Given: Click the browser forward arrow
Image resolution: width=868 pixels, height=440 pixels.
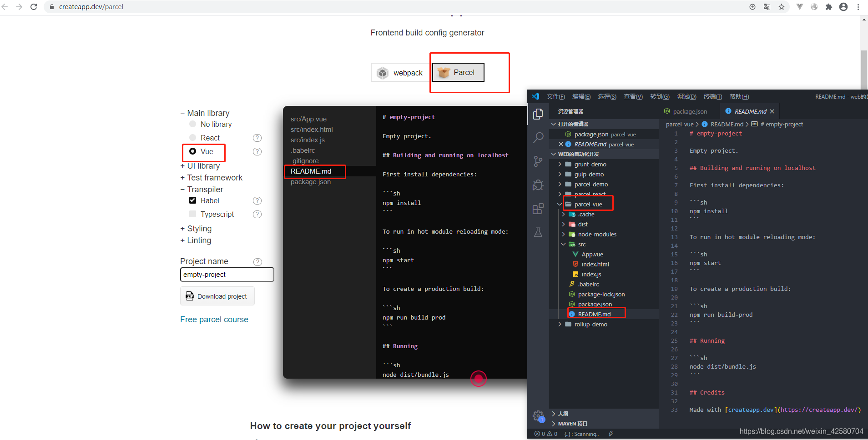Looking at the screenshot, I should coord(19,7).
